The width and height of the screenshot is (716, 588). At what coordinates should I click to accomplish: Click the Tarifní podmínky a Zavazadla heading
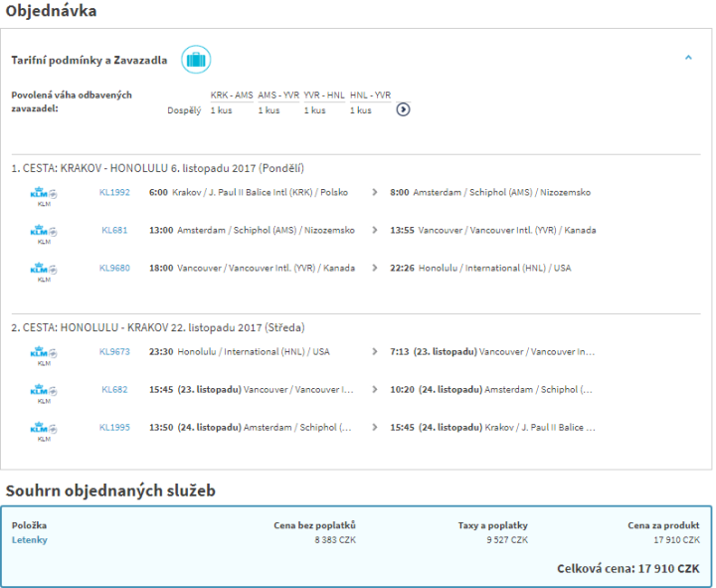click(89, 61)
